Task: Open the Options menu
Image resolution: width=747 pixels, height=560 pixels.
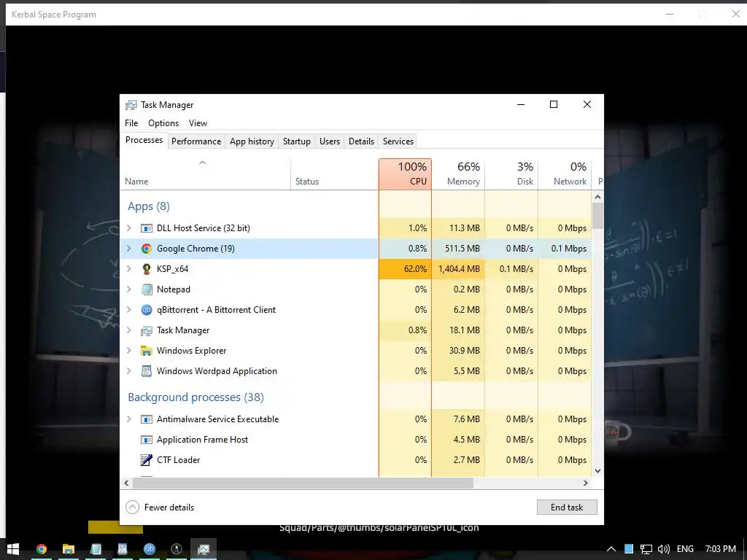Action: coord(163,123)
